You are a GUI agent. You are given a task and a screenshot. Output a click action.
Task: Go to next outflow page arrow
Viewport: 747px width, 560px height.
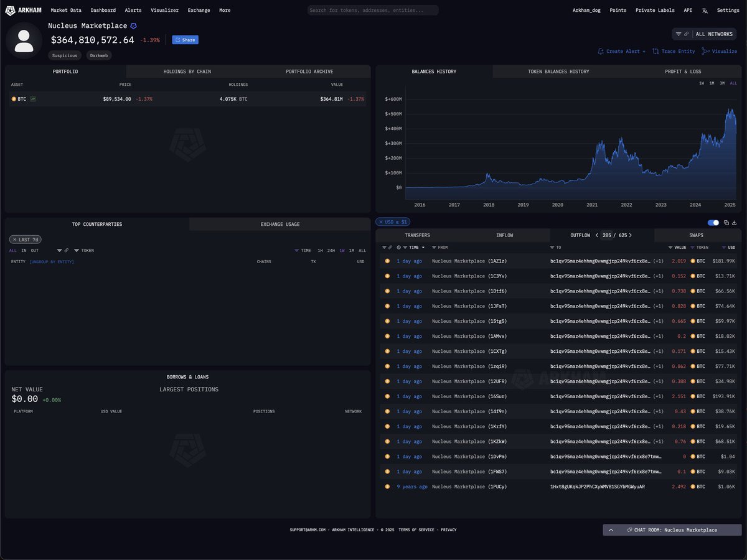[x=630, y=235]
